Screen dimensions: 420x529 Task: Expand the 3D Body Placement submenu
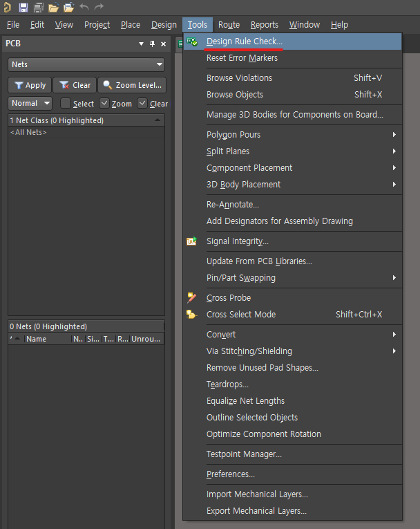(394, 184)
